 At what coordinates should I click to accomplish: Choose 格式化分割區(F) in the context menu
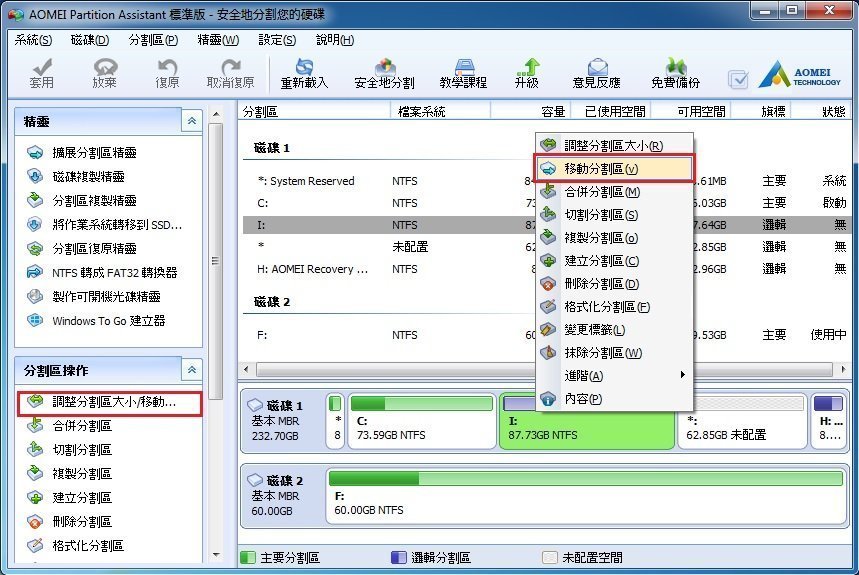pyautogui.click(x=614, y=307)
